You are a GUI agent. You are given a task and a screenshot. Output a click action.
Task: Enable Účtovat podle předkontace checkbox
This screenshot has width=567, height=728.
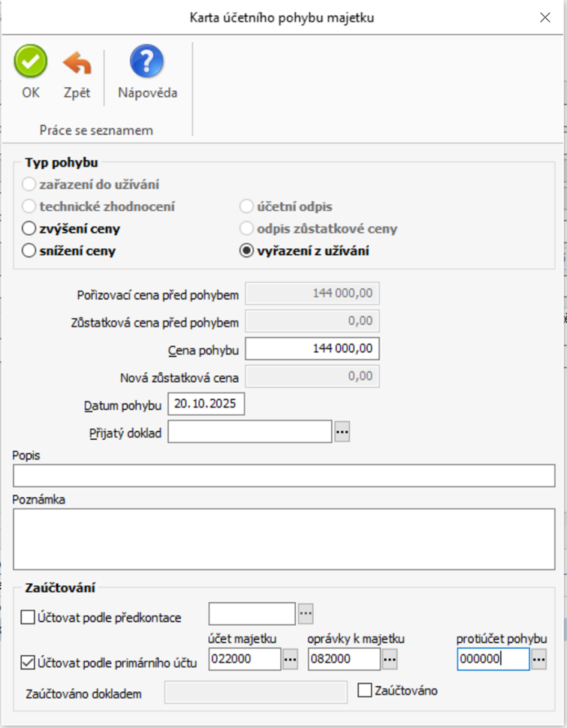pos(28,618)
